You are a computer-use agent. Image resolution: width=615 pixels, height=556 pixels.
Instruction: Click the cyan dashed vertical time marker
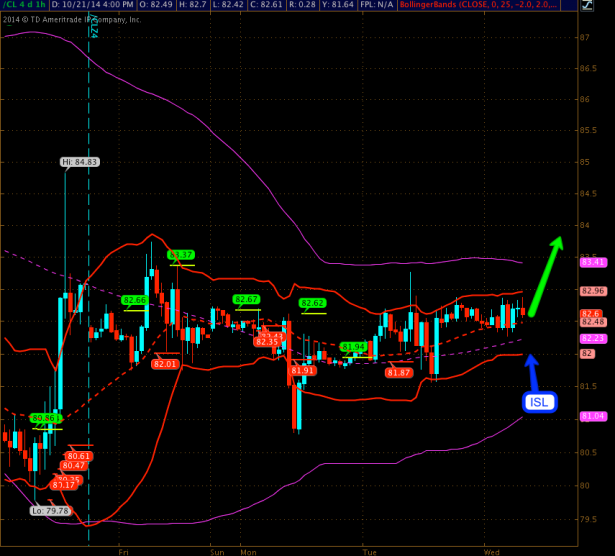tap(88, 300)
